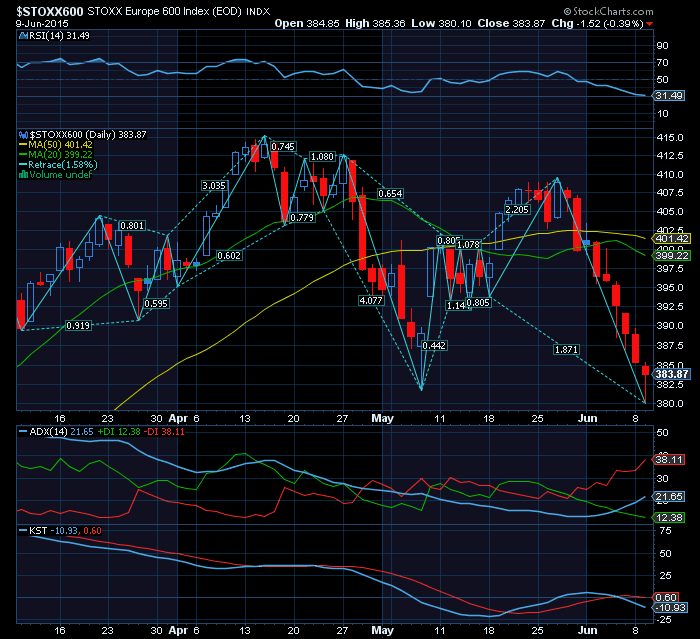Click the RSI line icon beside RSI(14)
The height and width of the screenshot is (639, 700).
[23, 36]
